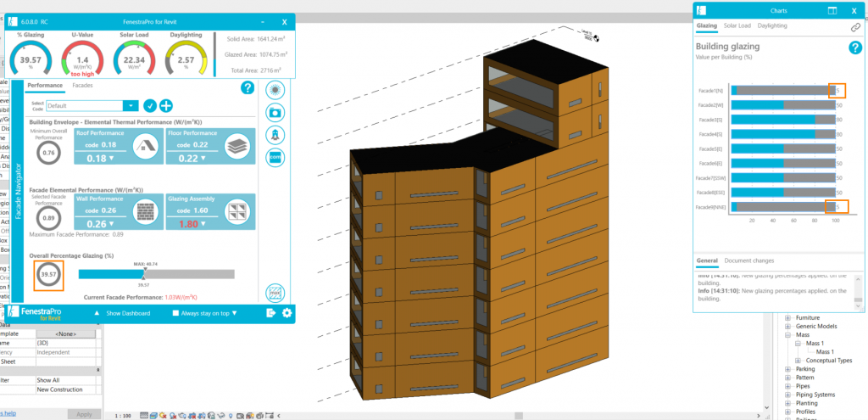Expand the Furniture tree node

[787, 318]
